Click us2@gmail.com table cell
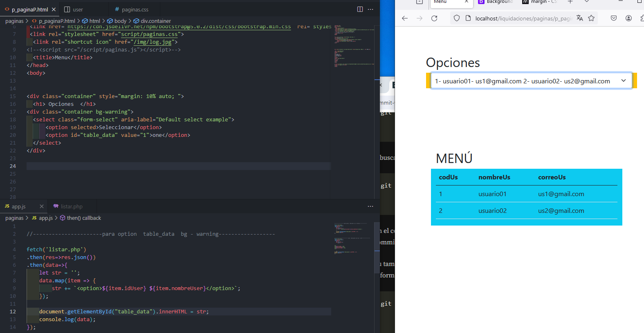 tap(561, 211)
